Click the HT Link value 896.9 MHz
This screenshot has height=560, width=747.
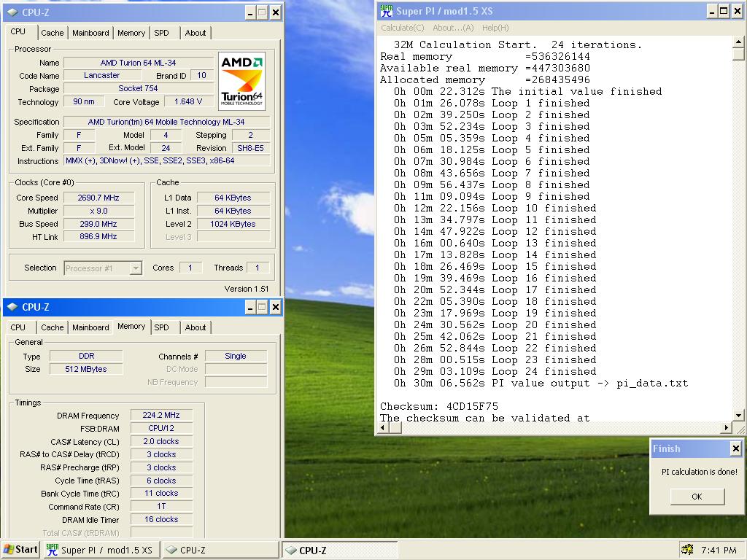tap(98, 237)
